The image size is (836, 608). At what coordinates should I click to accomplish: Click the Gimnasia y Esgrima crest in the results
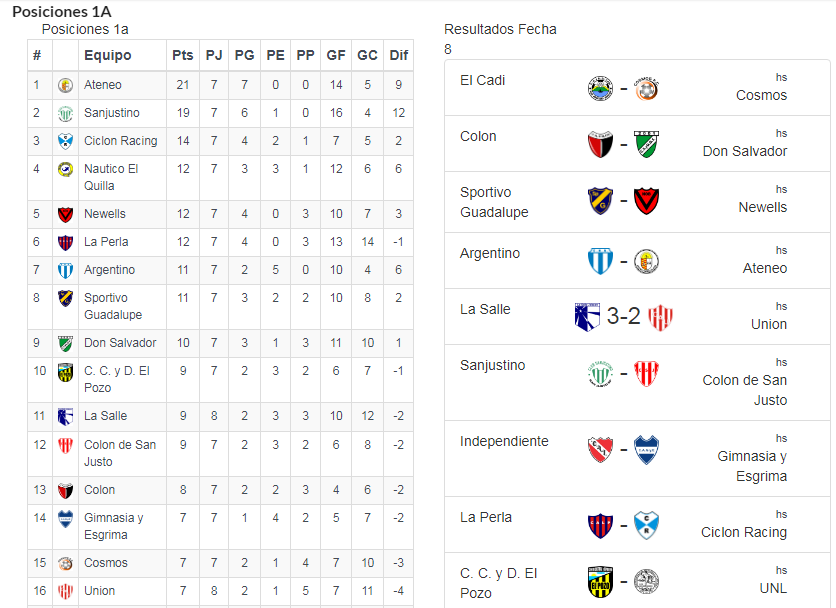tap(646, 450)
